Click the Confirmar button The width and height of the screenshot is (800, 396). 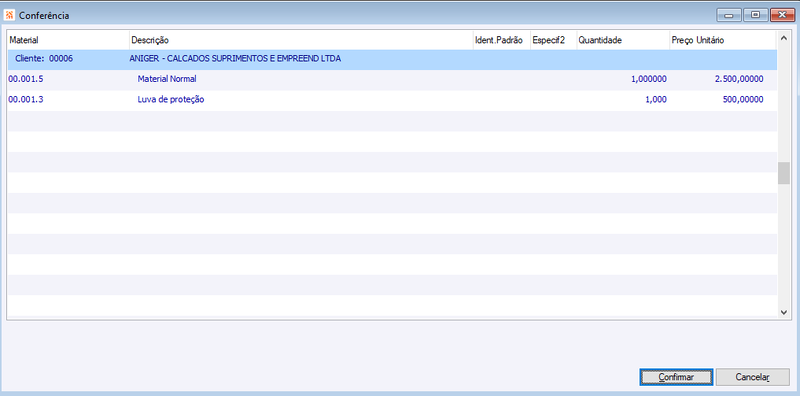click(x=676, y=377)
